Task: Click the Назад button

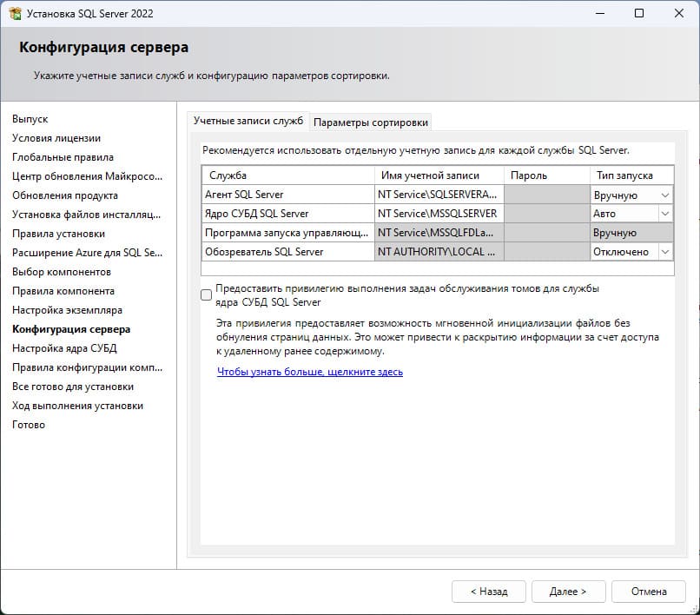Action: [x=489, y=592]
